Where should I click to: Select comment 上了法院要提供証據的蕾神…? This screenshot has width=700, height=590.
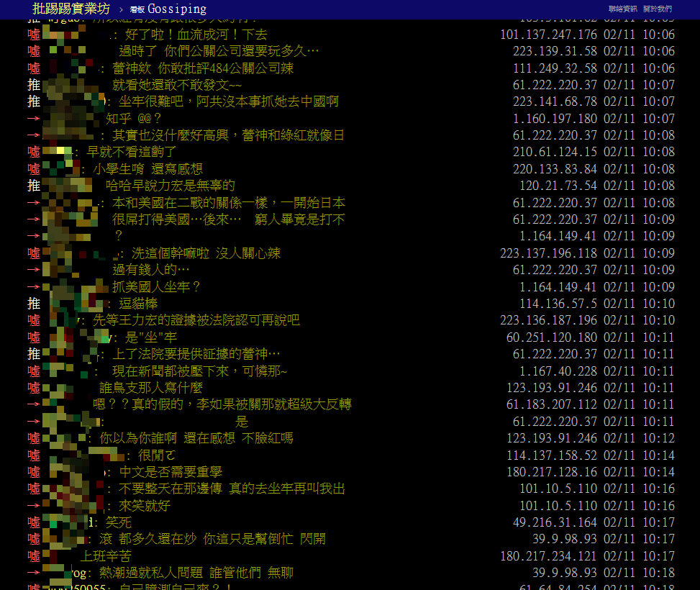[196, 354]
